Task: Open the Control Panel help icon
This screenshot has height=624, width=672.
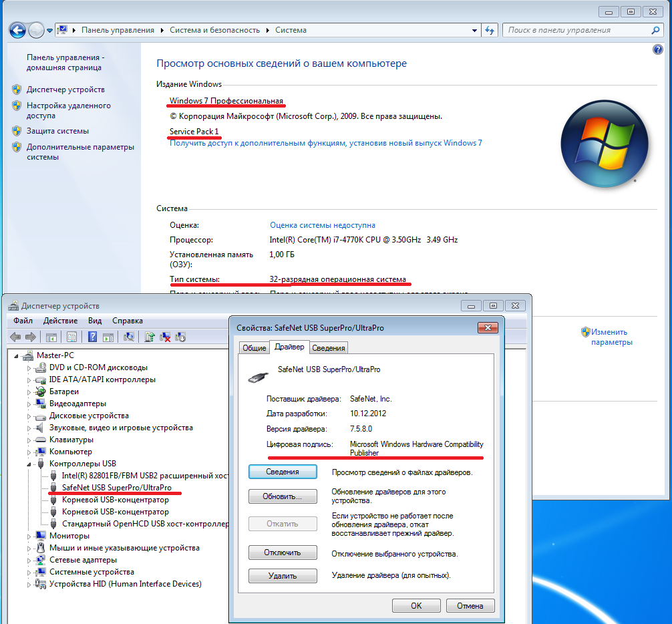Action: (x=657, y=49)
